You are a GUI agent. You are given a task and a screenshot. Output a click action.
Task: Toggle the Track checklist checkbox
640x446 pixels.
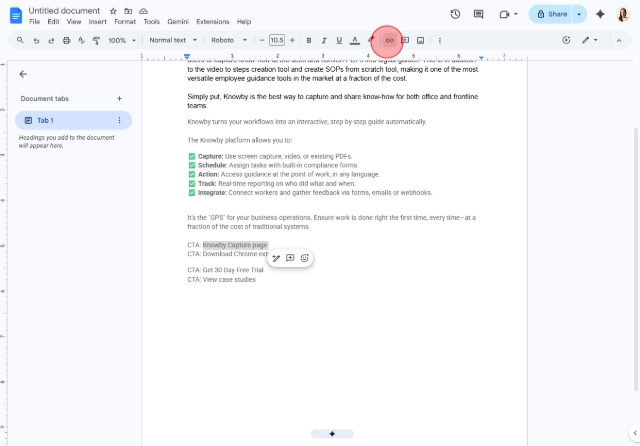click(x=192, y=184)
